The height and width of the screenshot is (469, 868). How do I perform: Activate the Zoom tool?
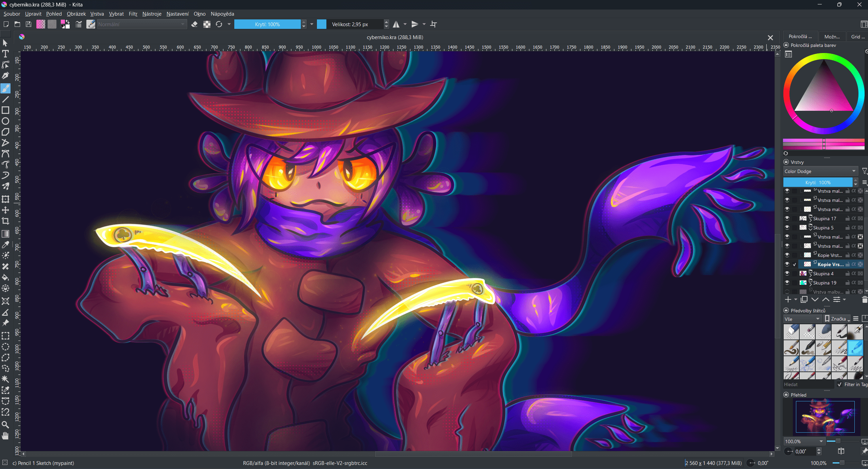click(5, 424)
